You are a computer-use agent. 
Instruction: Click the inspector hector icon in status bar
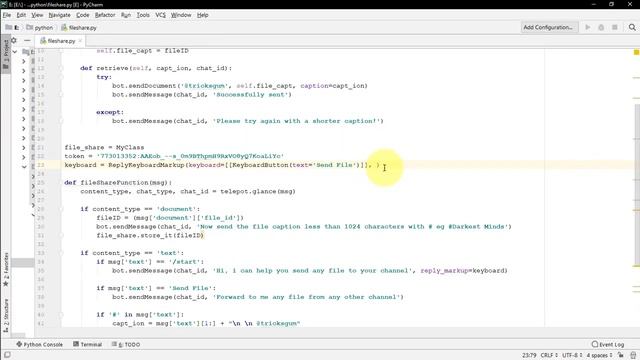633,355
